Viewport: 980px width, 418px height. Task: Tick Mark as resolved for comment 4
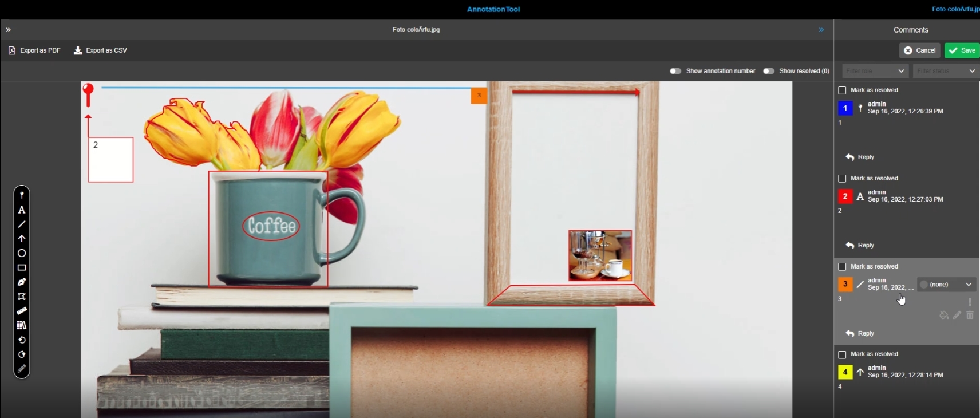(x=842, y=354)
